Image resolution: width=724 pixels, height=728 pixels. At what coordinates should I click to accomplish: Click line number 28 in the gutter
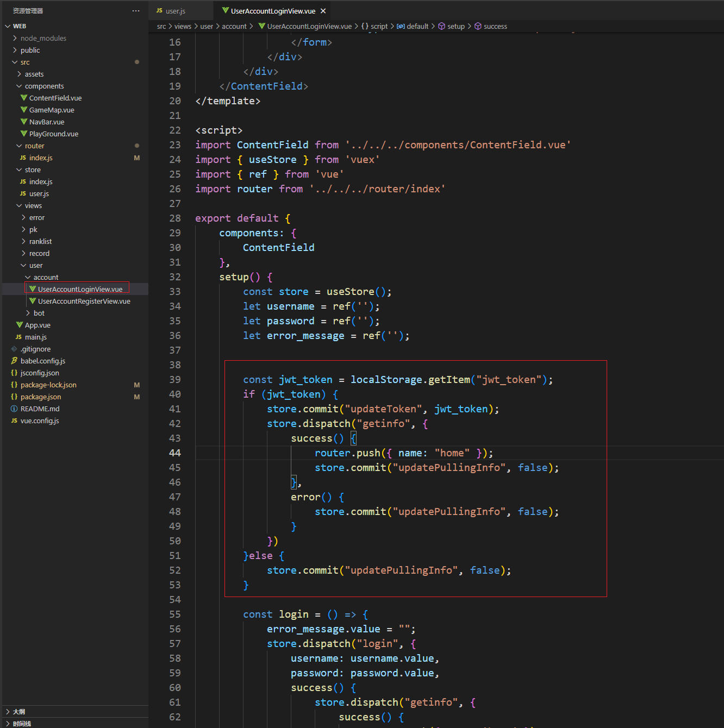click(175, 218)
